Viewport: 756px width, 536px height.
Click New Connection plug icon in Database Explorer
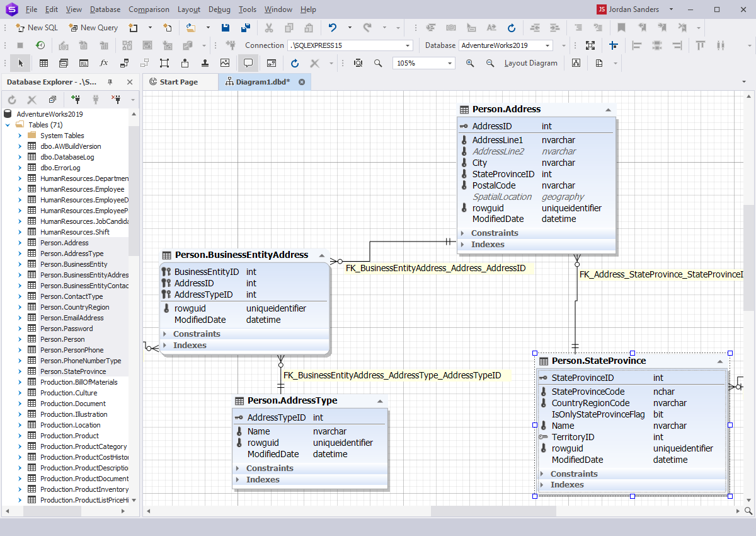point(76,100)
